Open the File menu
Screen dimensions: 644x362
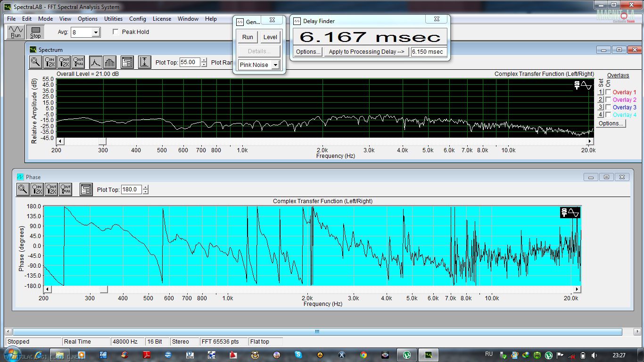11,19
